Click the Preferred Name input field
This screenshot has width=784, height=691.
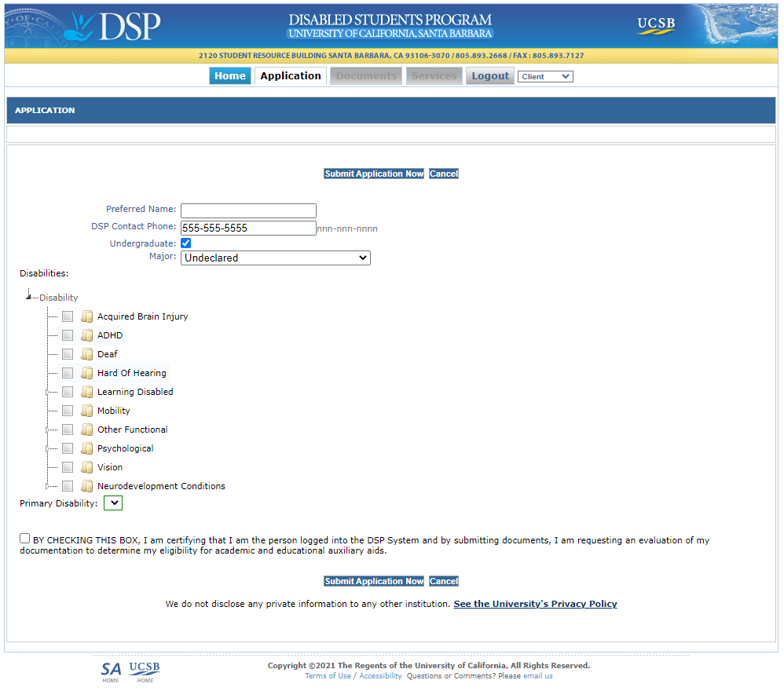[x=248, y=210]
